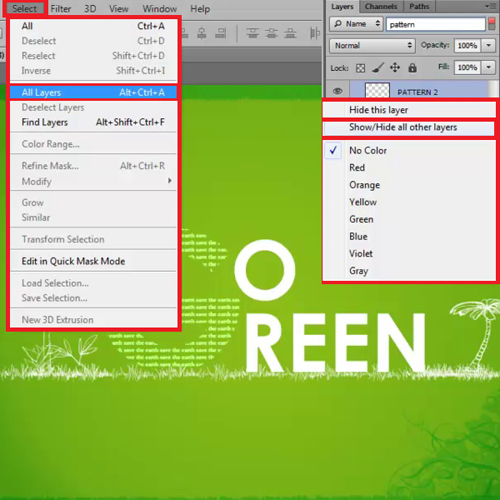This screenshot has width=500, height=500.
Task: Open the Help menu
Action: coord(200,9)
